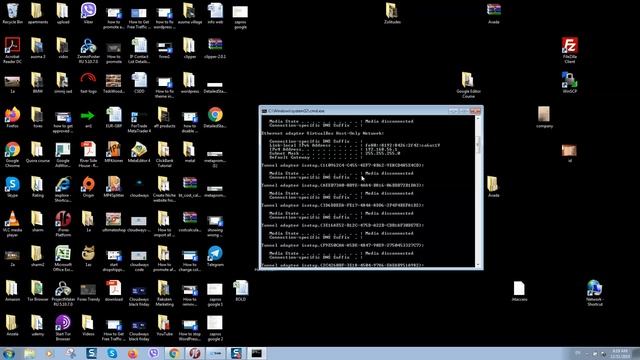Launch ZennoPoster desktop shortcut

click(x=88, y=46)
